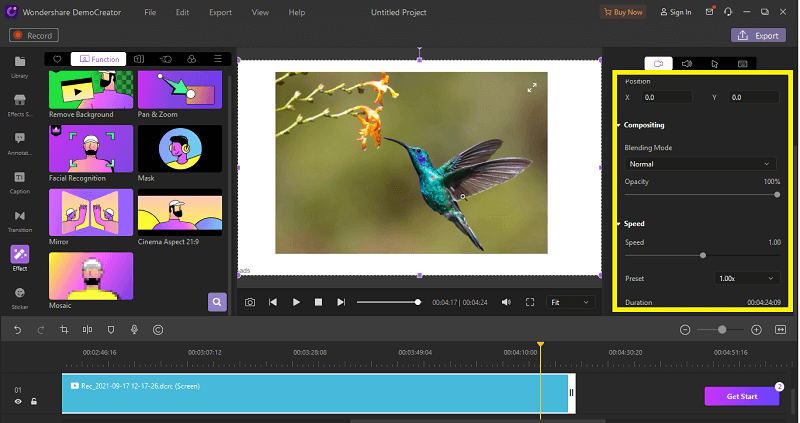Open the Sticker sidebar panel
Viewport: 800px width, 423px height.
[20, 298]
